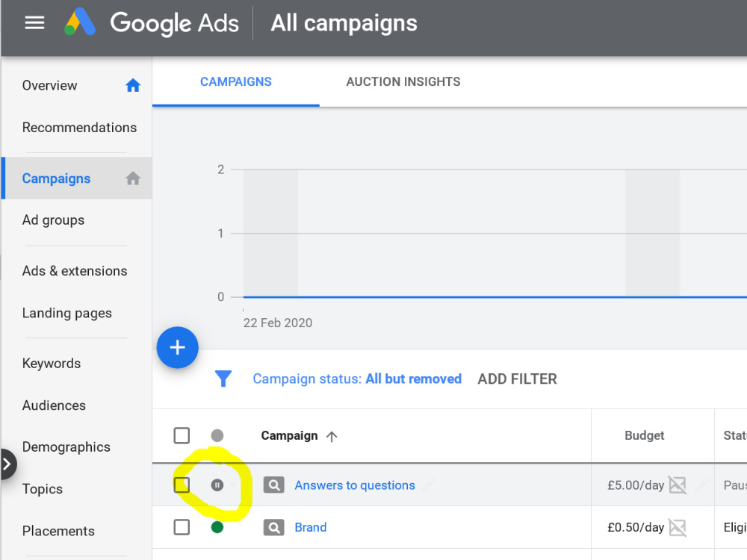747x560 pixels.
Task: Click the blue home icon beside Overview
Action: click(x=133, y=85)
